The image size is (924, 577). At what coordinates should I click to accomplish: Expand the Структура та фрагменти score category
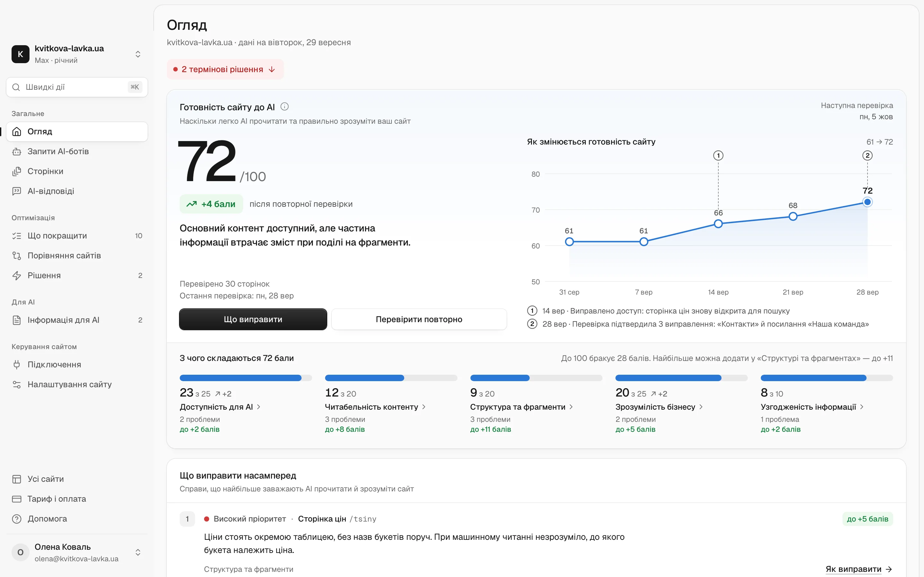521,407
